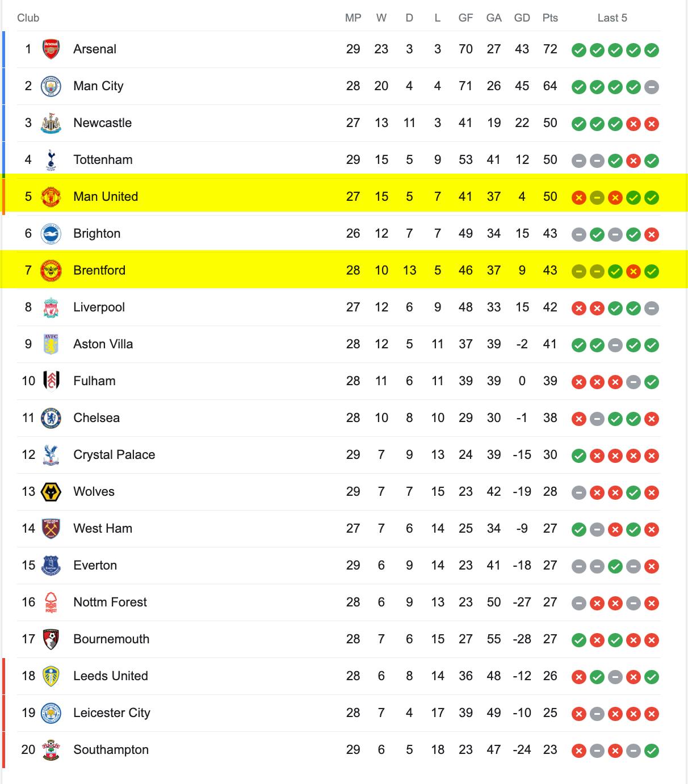This screenshot has height=784, width=688.
Task: Click Southampton's first red loss indicator
Action: pyautogui.click(x=579, y=751)
